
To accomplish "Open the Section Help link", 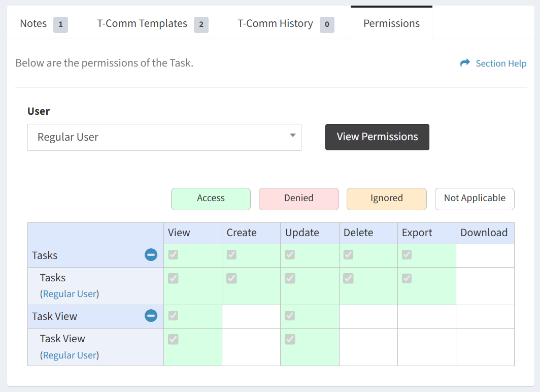I will [500, 63].
